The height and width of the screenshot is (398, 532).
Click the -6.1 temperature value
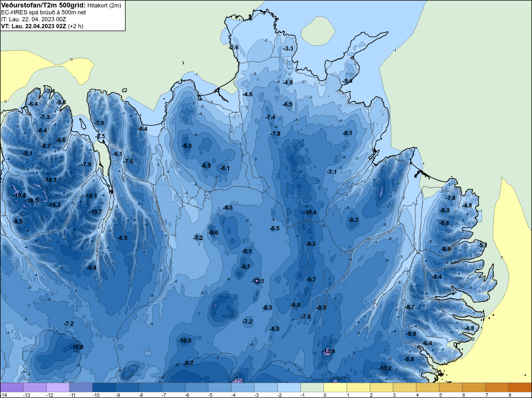[x=118, y=154]
